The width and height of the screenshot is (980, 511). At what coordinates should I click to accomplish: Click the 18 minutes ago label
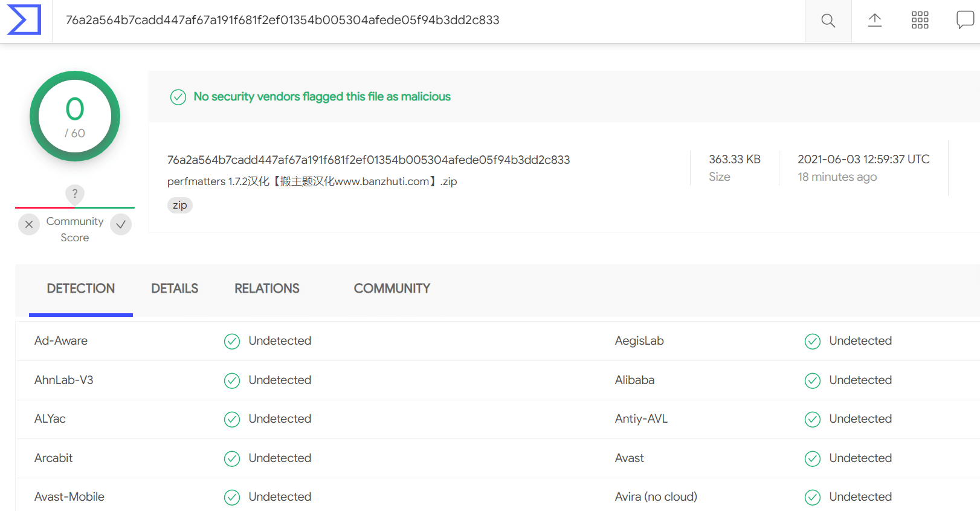tap(837, 177)
